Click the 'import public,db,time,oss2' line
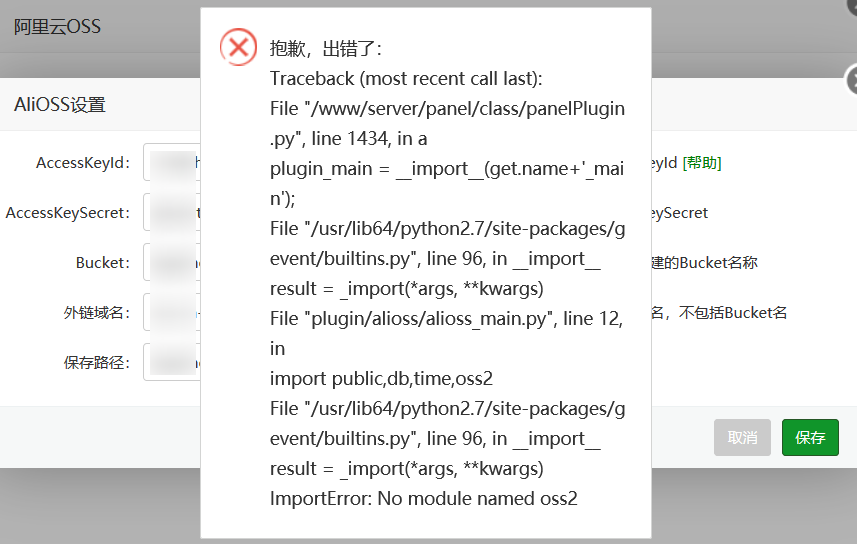Screen dimensions: 857x544 pyautogui.click(x=381, y=378)
